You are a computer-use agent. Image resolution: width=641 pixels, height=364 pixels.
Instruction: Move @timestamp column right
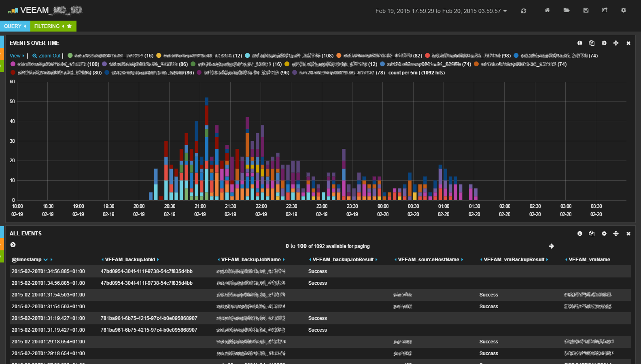point(51,260)
